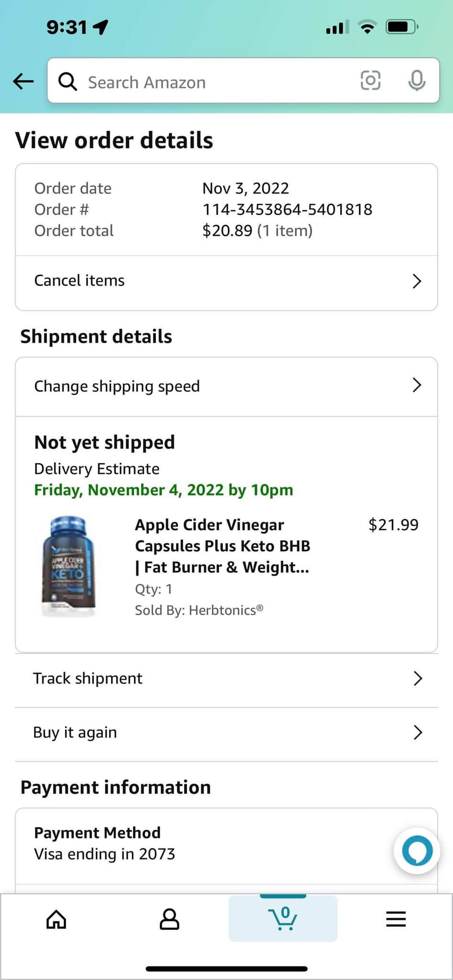The width and height of the screenshot is (453, 980).
Task: Tap the back arrow icon
Action: point(23,81)
